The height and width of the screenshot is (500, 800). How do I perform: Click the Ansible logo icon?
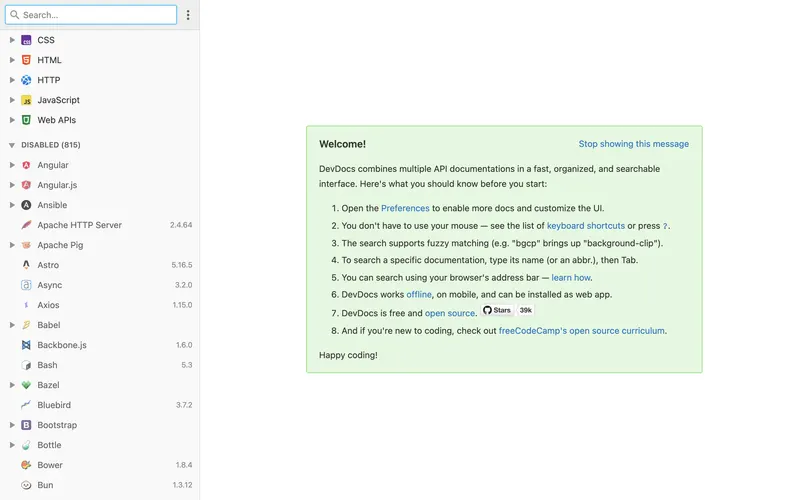point(26,205)
